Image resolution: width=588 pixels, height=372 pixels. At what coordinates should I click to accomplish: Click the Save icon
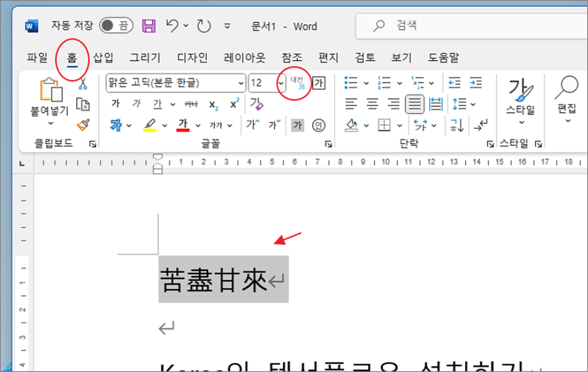coord(149,26)
